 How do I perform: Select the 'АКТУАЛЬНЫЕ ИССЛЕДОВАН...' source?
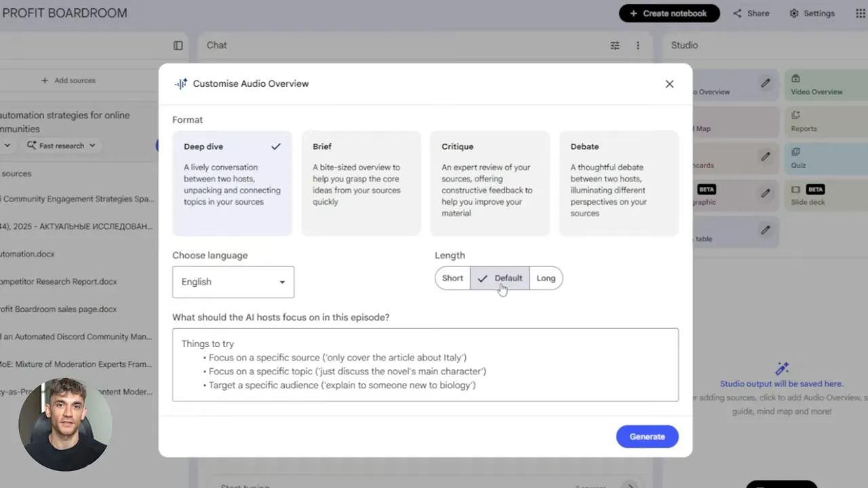tap(78, 226)
